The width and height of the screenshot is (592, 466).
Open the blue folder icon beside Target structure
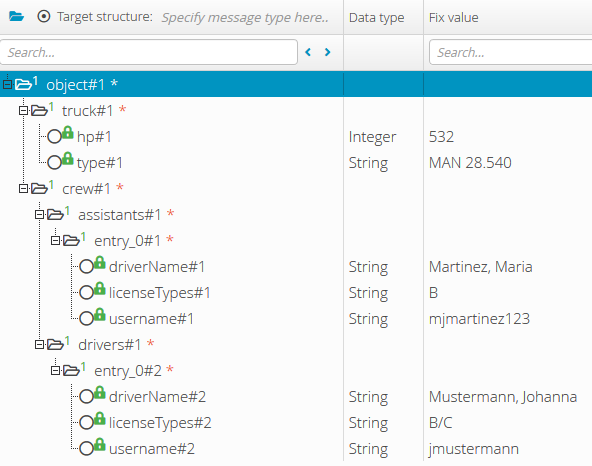[x=17, y=17]
